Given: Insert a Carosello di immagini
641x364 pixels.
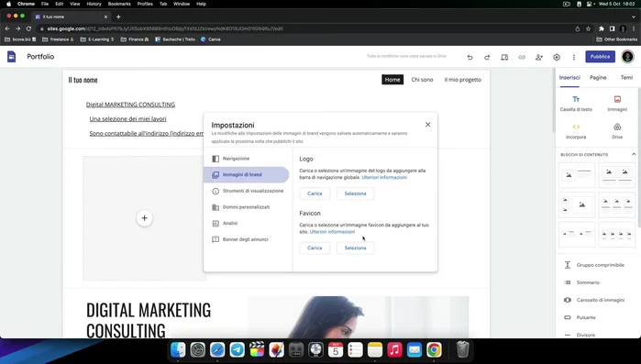Looking at the screenshot, I should [595, 300].
